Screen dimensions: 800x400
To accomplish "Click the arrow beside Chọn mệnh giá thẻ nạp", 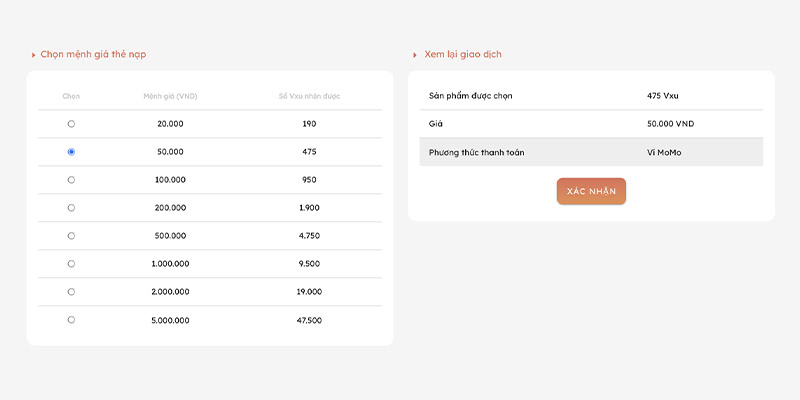I will pyautogui.click(x=34, y=55).
